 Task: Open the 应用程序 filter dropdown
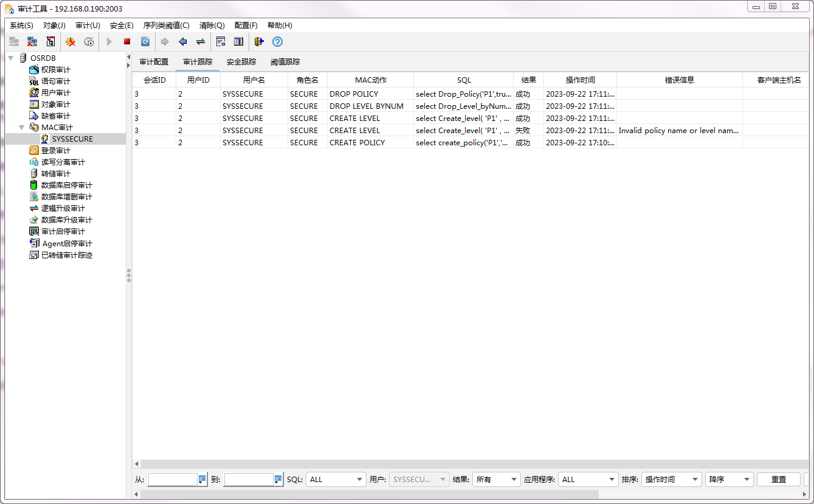click(x=588, y=479)
